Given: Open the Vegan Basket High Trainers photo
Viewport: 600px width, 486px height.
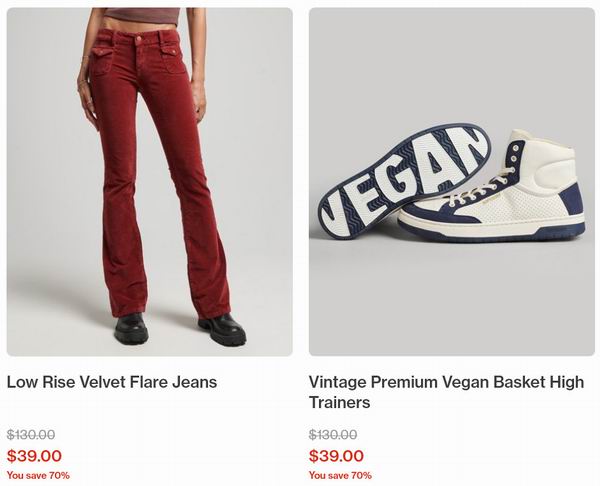Looking at the screenshot, I should click(452, 182).
